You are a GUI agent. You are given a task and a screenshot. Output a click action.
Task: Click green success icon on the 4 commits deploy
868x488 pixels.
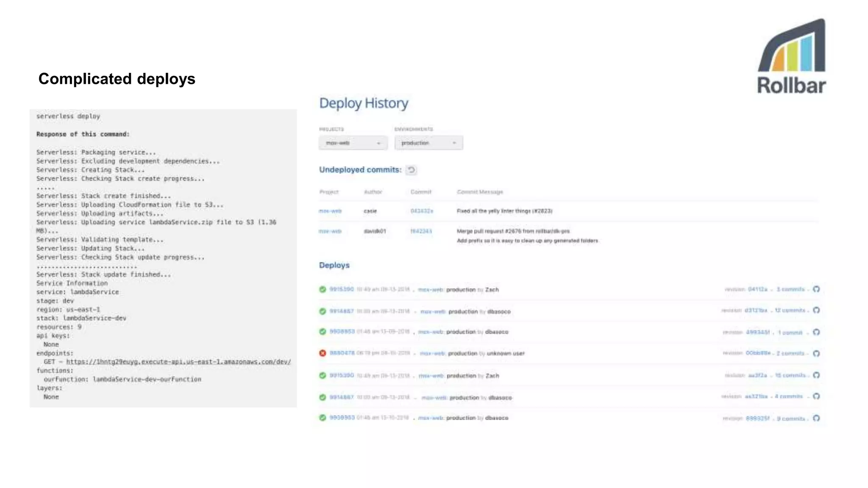pos(323,397)
